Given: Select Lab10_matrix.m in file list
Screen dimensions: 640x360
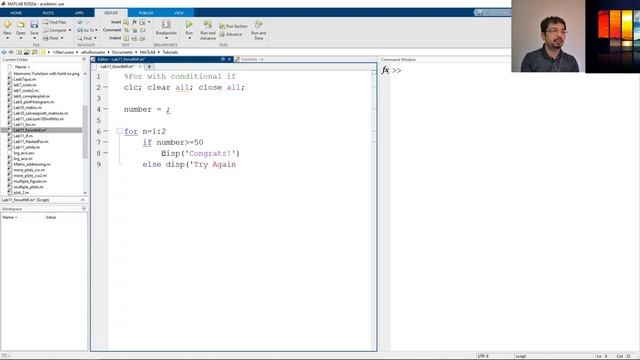Looking at the screenshot, I should [x=27, y=108].
